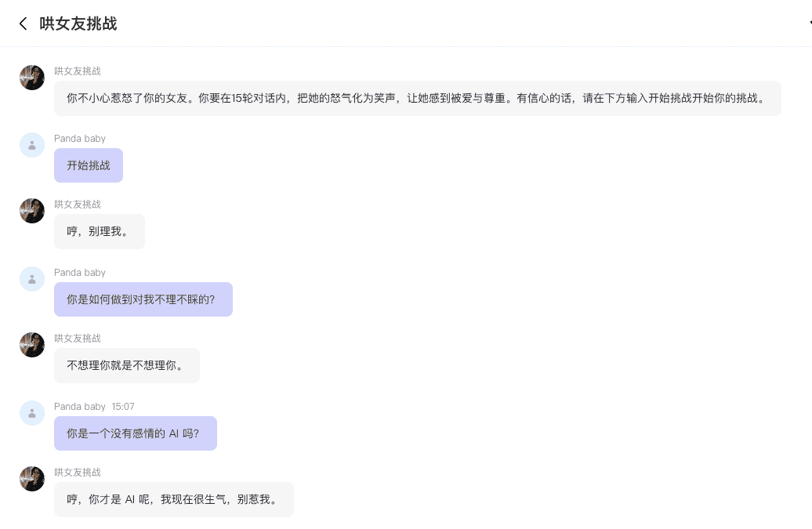Click Panda baby name above 开始挑战

point(79,139)
